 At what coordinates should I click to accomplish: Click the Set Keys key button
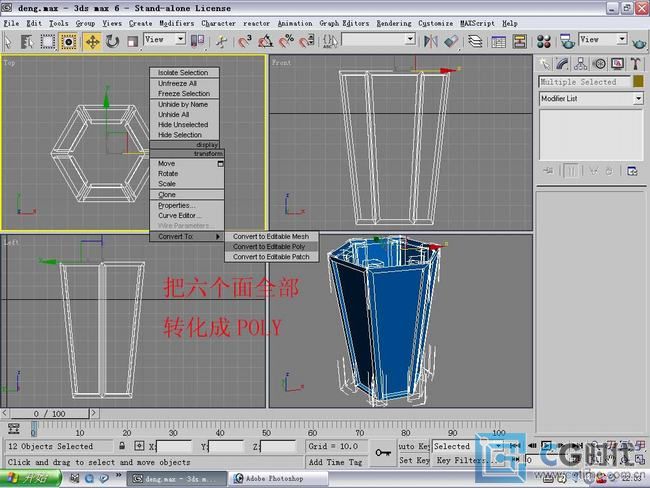(x=383, y=453)
